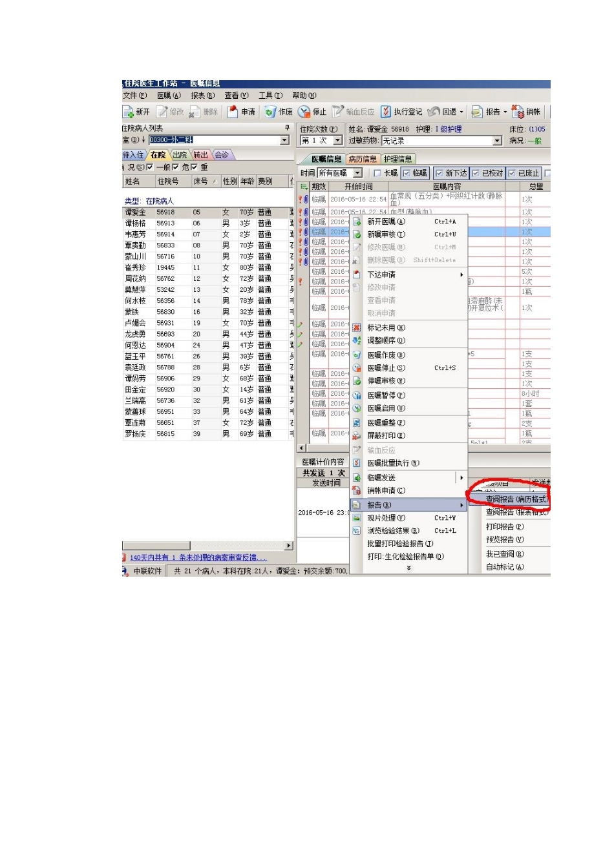Select 医嘱暂停(P) in context menu
The height and width of the screenshot is (868, 614).
coord(386,395)
